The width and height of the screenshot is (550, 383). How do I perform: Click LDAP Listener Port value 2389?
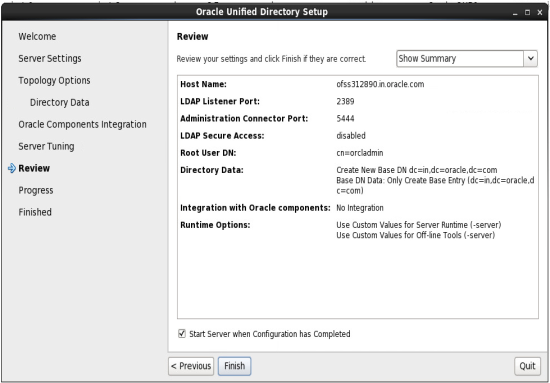345,101
